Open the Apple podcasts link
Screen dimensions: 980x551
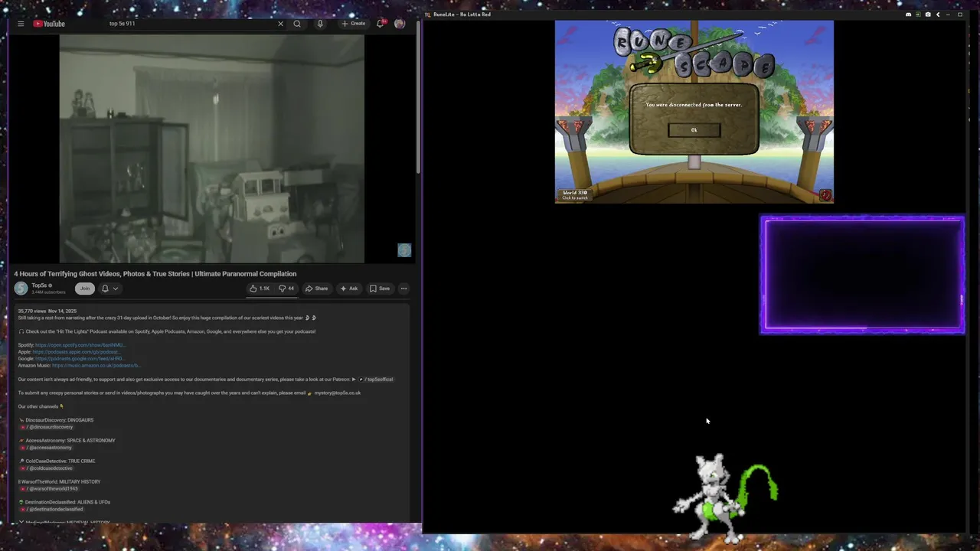(x=77, y=352)
